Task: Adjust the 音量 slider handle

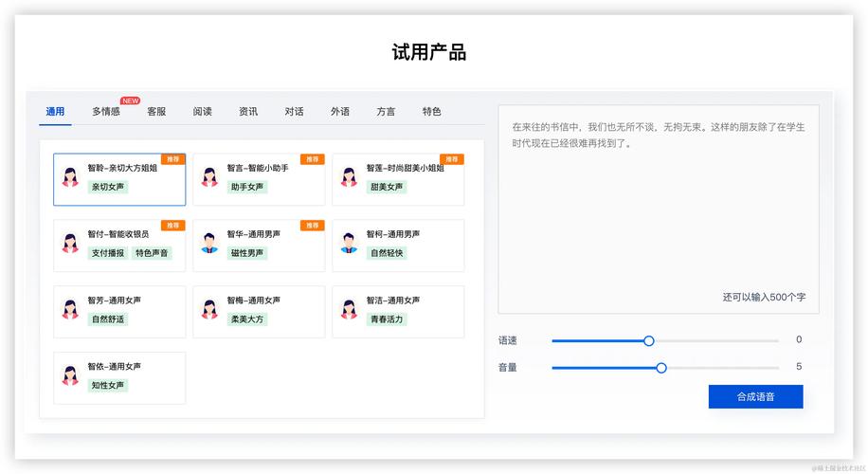Action: pos(661,368)
